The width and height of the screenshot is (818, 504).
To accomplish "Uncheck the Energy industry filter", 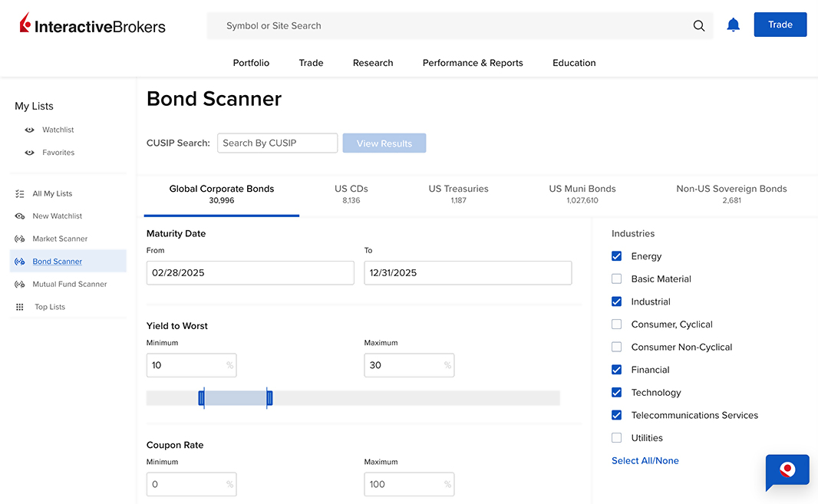I will point(616,255).
